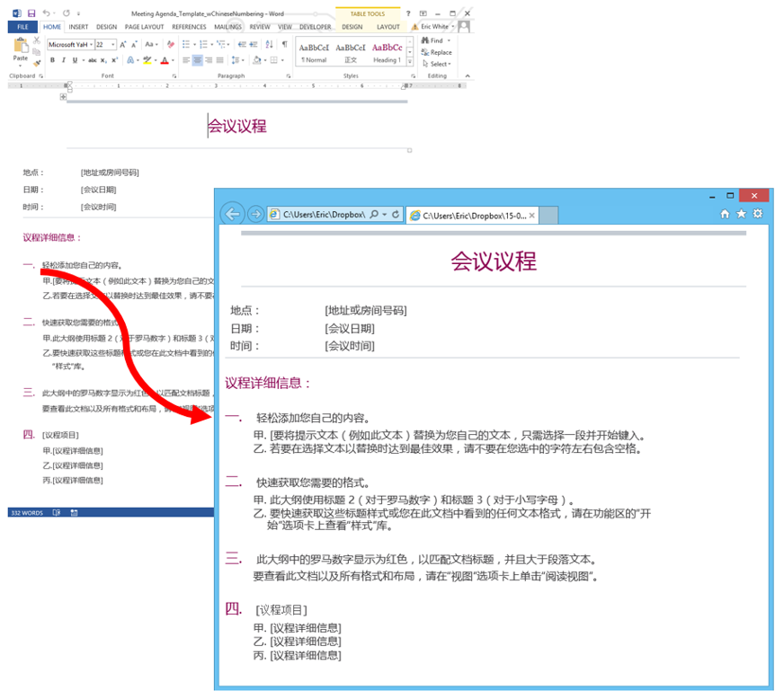Viewport: 784px width, 699px height.
Task: Open the Font dialog launcher
Action: tap(174, 76)
